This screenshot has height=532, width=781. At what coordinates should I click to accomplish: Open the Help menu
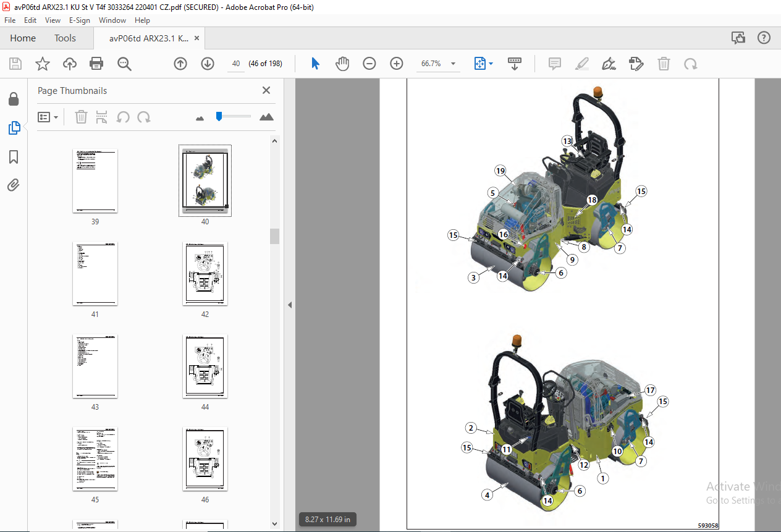[142, 20]
